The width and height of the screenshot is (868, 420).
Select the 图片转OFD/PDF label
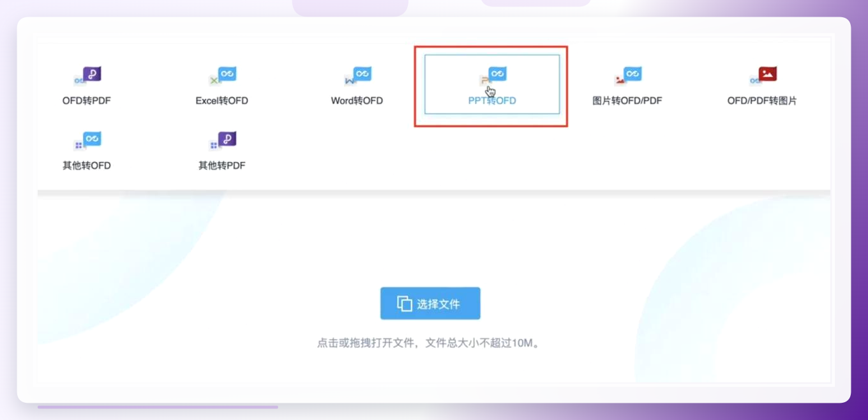(x=627, y=101)
